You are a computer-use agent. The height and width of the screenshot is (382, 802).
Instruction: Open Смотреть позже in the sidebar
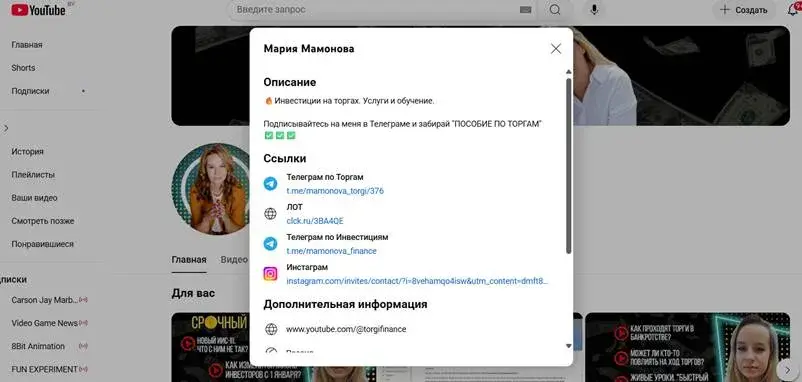(43, 221)
